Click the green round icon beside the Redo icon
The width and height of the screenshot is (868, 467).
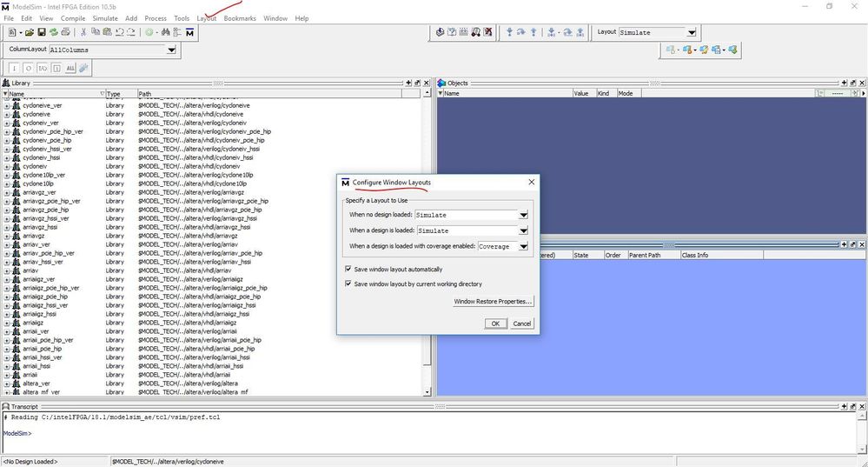click(x=149, y=33)
